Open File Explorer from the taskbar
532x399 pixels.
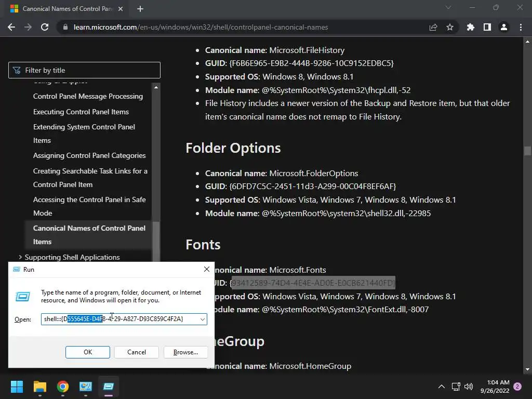click(39, 387)
